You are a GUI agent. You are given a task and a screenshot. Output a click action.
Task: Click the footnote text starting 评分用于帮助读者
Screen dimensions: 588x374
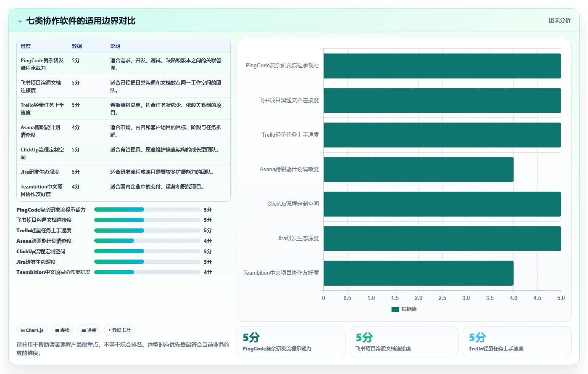pyautogui.click(x=123, y=349)
